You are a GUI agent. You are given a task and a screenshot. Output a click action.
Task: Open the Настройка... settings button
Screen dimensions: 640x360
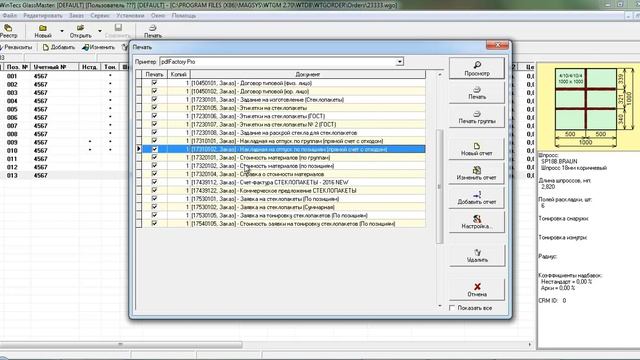(x=477, y=222)
